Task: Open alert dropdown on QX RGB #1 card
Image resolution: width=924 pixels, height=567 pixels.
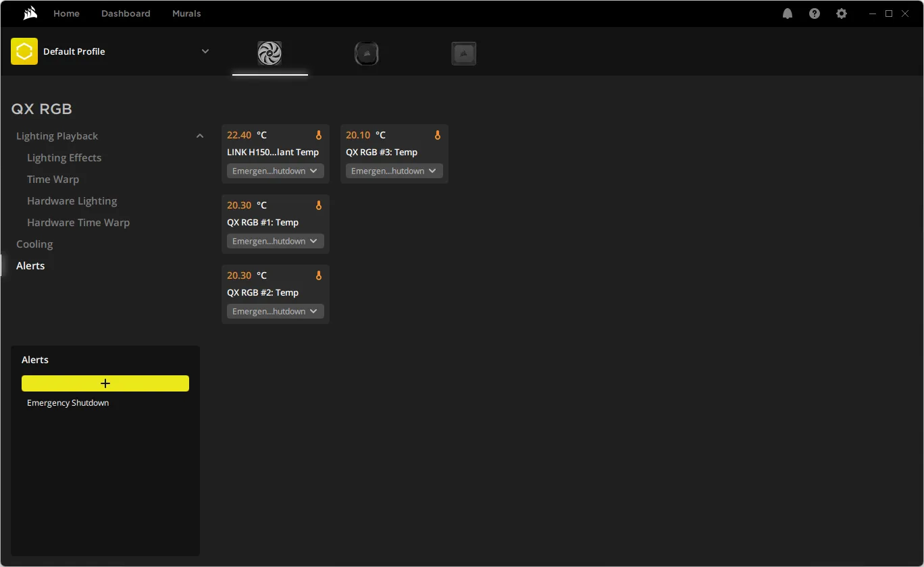Action: pyautogui.click(x=276, y=241)
